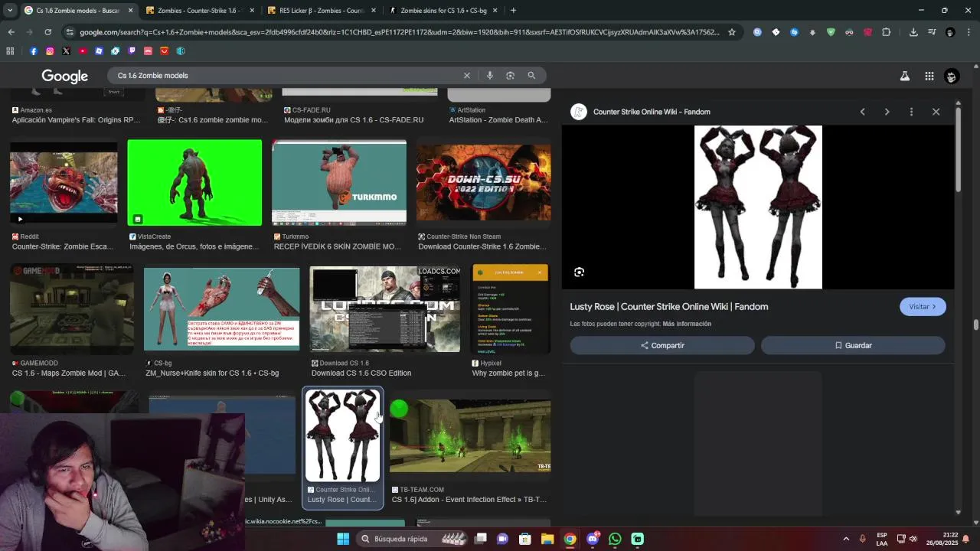Search inside image with Lens overlay icon
Image resolution: width=980 pixels, height=551 pixels.
(x=580, y=272)
